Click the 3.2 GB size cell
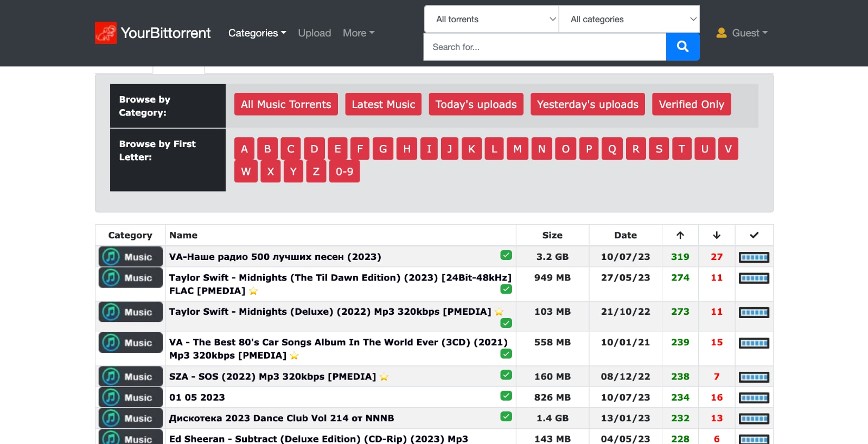The width and height of the screenshot is (868, 444). point(552,257)
